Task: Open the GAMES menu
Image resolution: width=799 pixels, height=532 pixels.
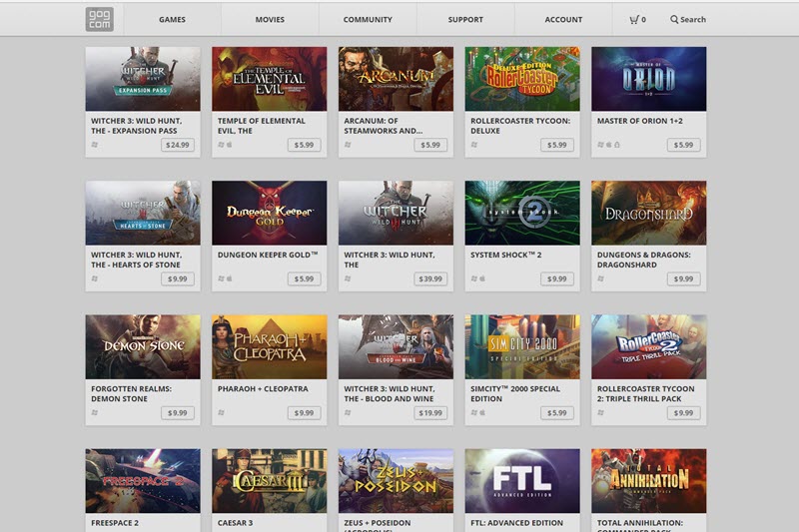Action: pyautogui.click(x=172, y=19)
